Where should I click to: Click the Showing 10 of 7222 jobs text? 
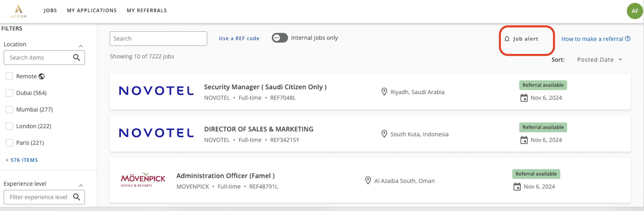142,56
